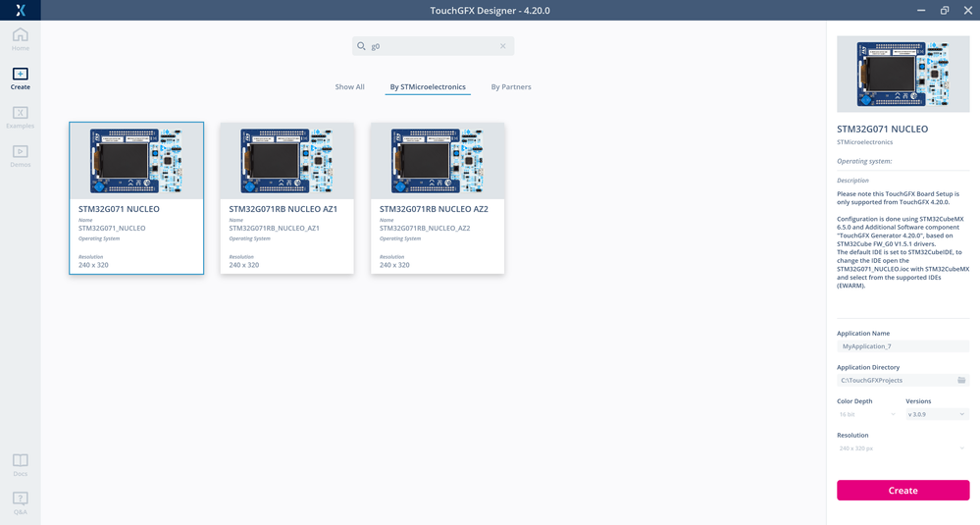
Task: Switch to the By Partners tab
Action: (x=511, y=87)
